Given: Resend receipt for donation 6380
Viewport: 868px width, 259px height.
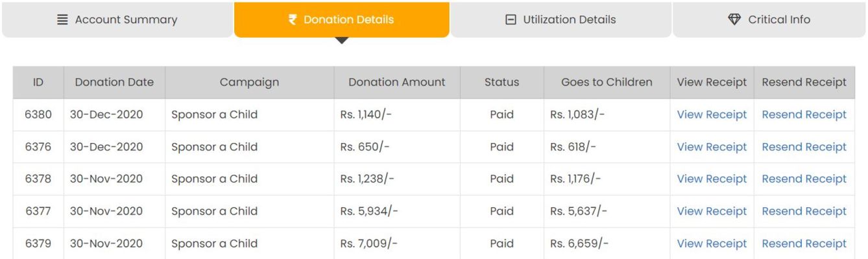Looking at the screenshot, I should 804,115.
